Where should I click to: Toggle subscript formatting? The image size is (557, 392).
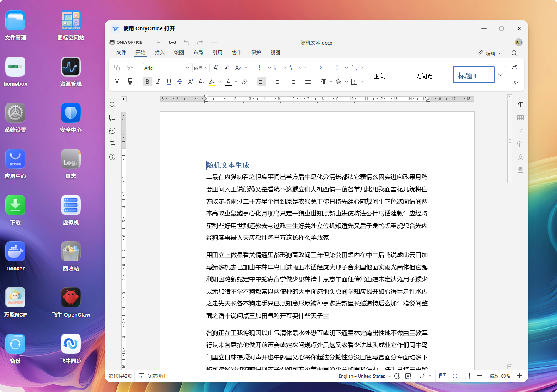201,82
